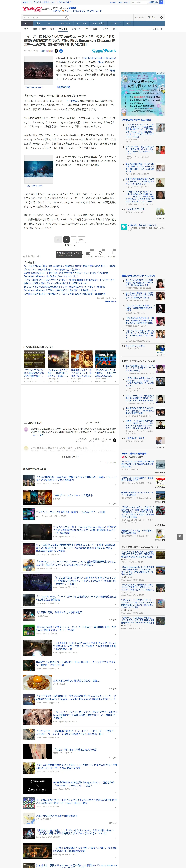
Task: Toggle コメント非表示 checkbox
Action: coord(102,463)
